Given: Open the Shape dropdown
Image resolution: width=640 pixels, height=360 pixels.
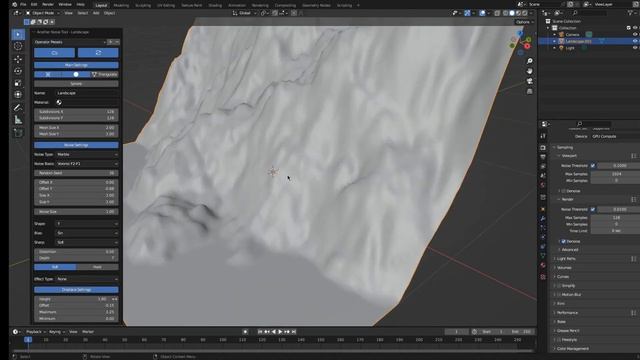Looking at the screenshot, I should [x=87, y=224].
